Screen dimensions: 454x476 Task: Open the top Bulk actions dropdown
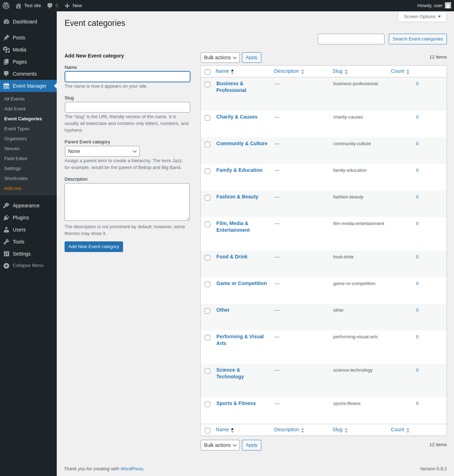pos(220,58)
